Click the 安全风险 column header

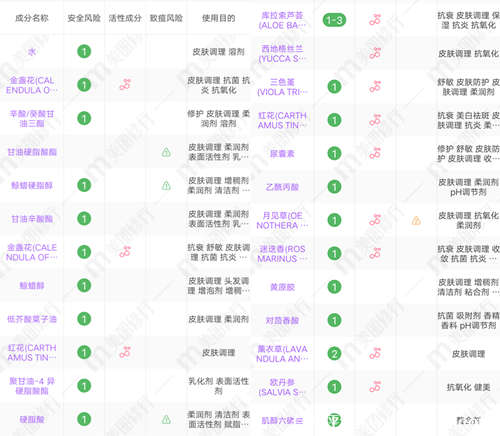(x=84, y=18)
